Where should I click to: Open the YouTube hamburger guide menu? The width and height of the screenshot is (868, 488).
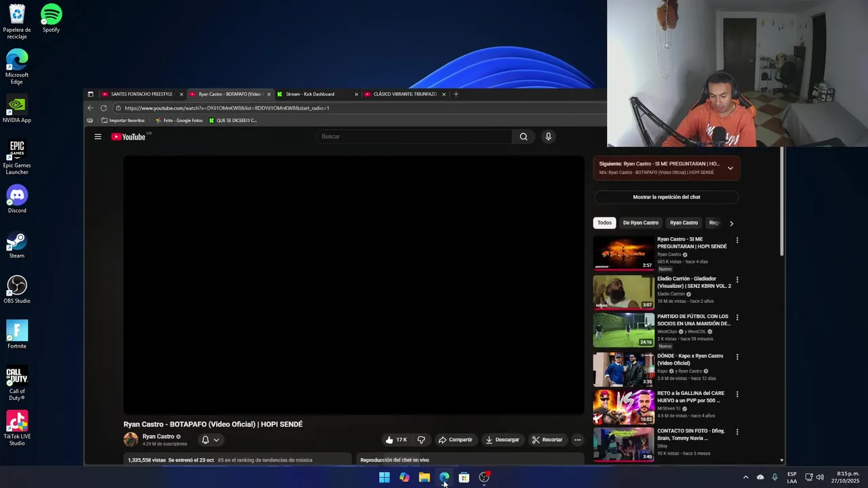point(98,137)
